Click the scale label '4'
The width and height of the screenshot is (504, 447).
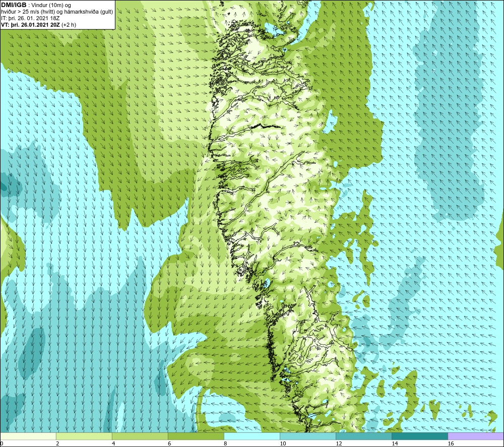tap(113, 444)
